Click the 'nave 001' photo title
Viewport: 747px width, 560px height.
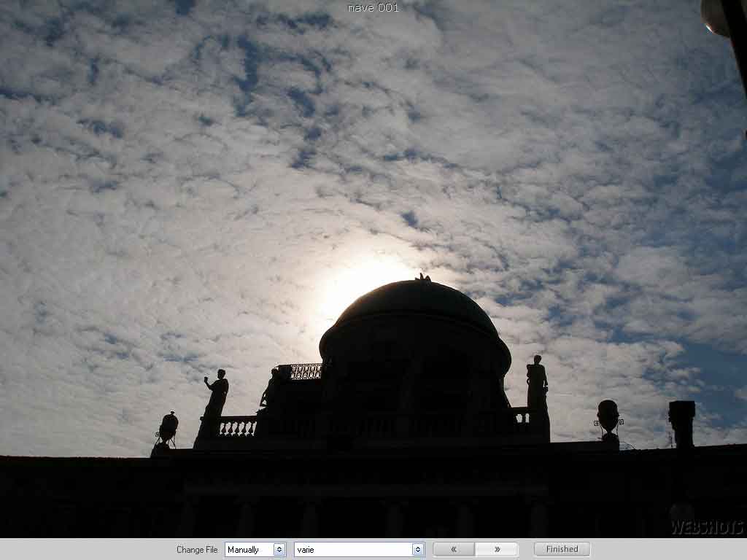[373, 8]
